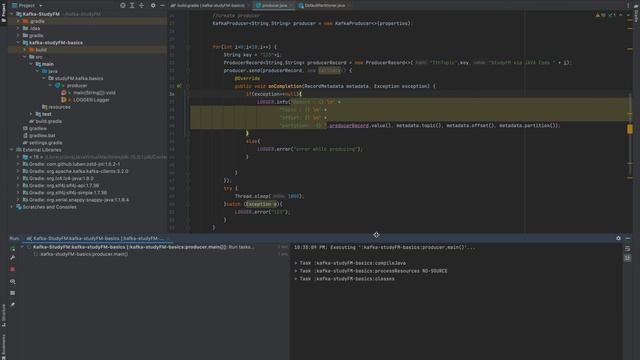640x360 pixels.
Task: Collapse the Kafka-StudyFM root node
Action: [x=12, y=14]
